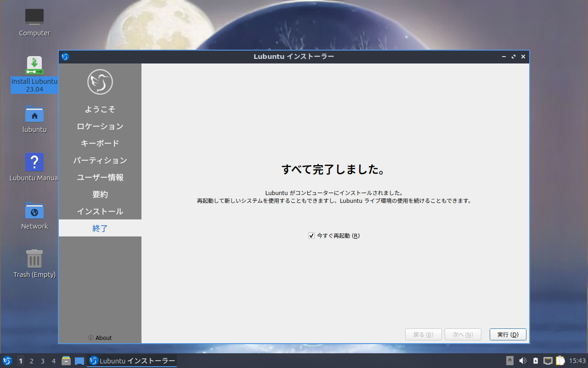The height and width of the screenshot is (368, 588).
Task: Click the 15:43 clock in the tray
Action: pos(577,361)
